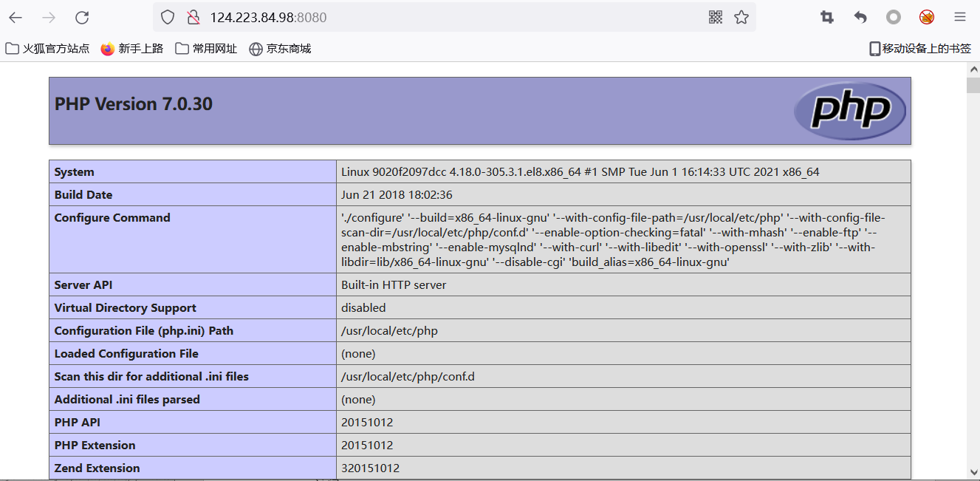Open the 新手上路 bookmark

[x=132, y=49]
